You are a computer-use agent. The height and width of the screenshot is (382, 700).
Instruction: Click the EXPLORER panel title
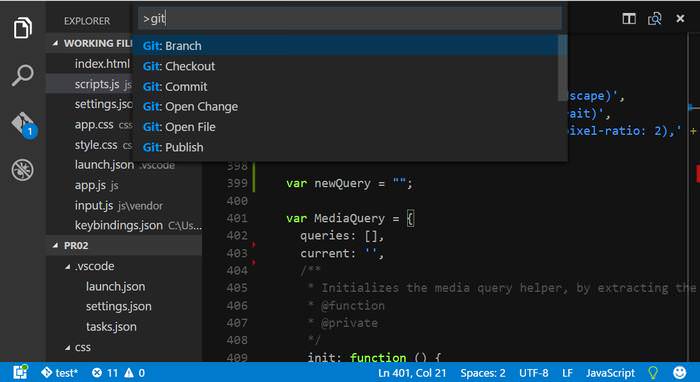[x=87, y=21]
